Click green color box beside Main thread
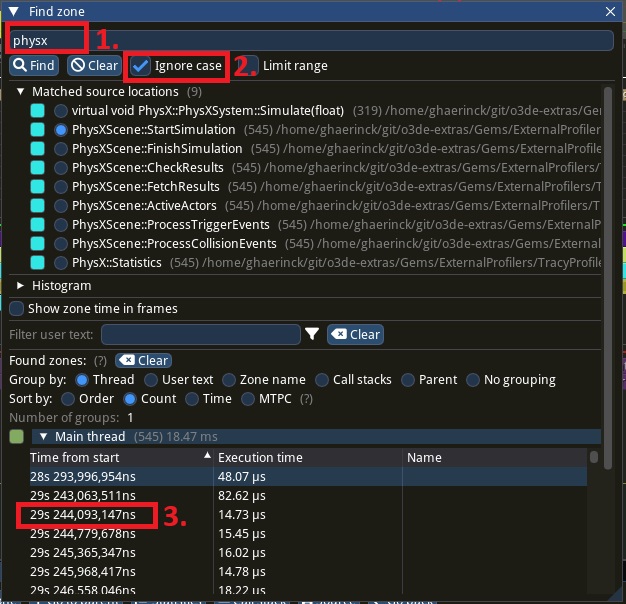This screenshot has height=604, width=626. (x=16, y=437)
